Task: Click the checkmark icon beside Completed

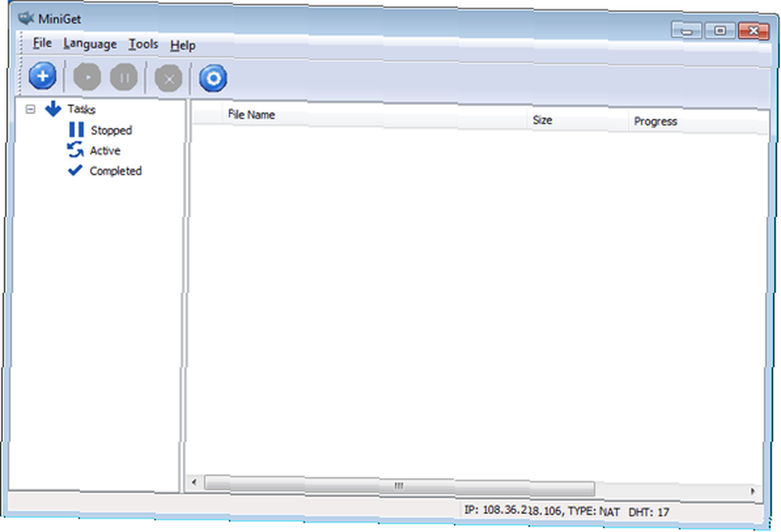Action: click(75, 170)
